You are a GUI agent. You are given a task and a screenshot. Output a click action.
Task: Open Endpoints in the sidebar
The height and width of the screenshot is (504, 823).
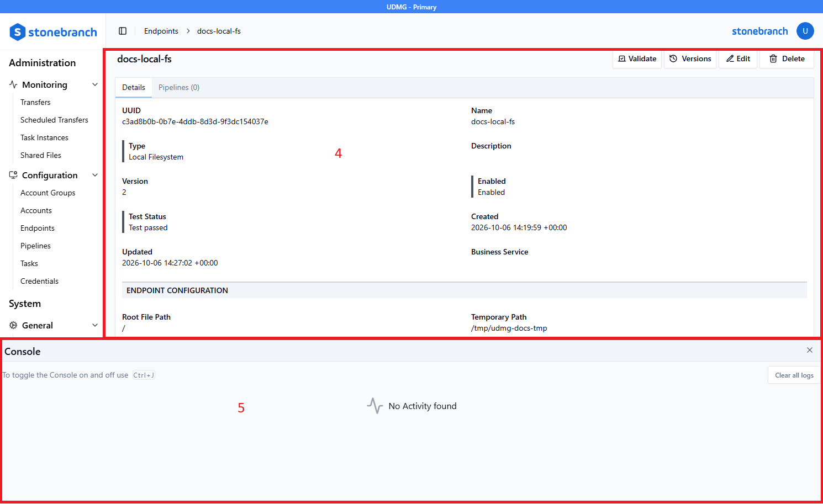click(x=38, y=228)
